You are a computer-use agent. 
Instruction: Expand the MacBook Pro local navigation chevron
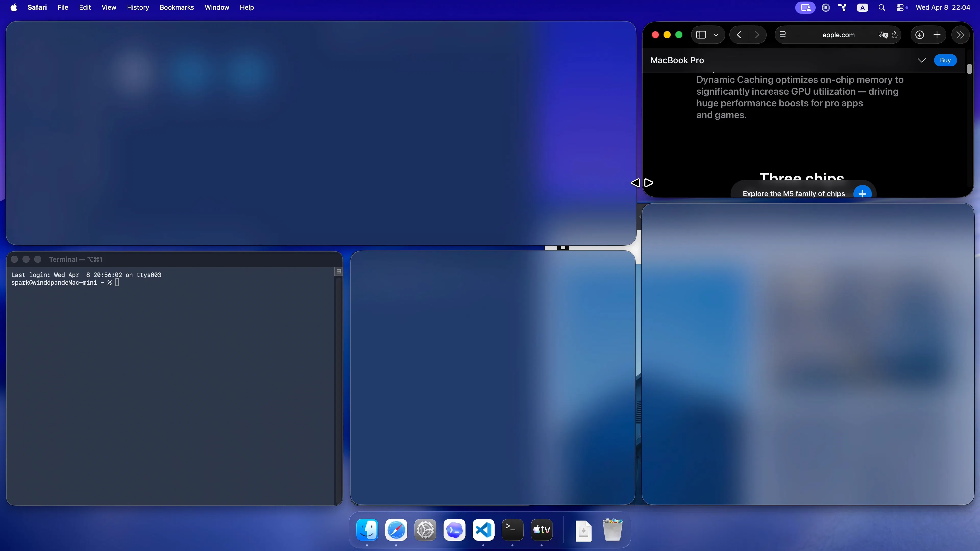(x=921, y=60)
